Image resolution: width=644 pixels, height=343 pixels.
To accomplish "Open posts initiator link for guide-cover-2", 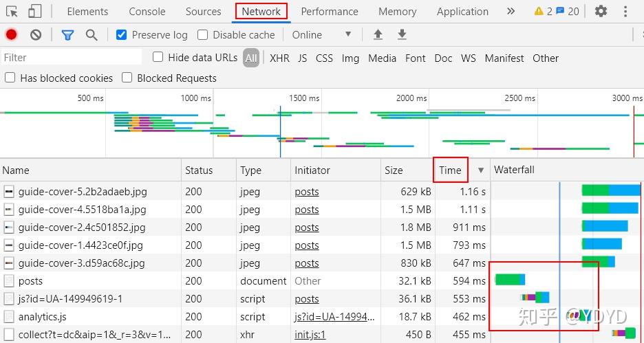I will (307, 228).
